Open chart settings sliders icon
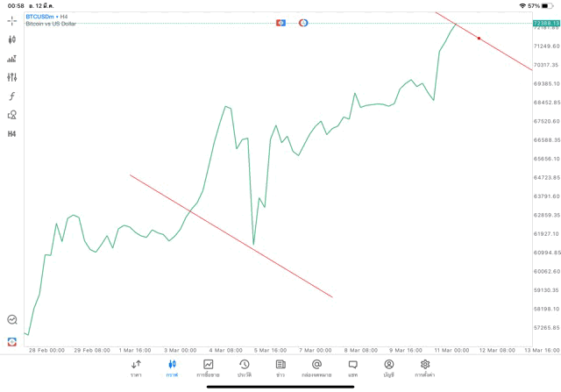This screenshot has width=561, height=392. tap(12, 77)
